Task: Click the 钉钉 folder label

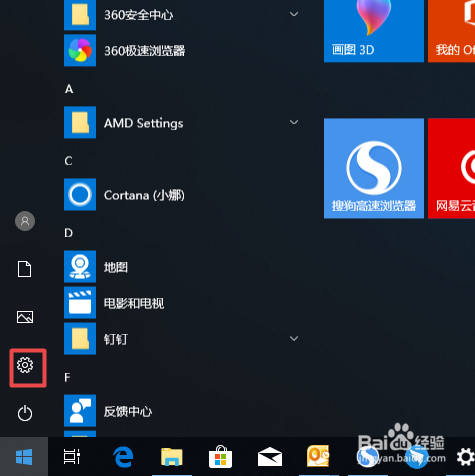Action: [116, 339]
